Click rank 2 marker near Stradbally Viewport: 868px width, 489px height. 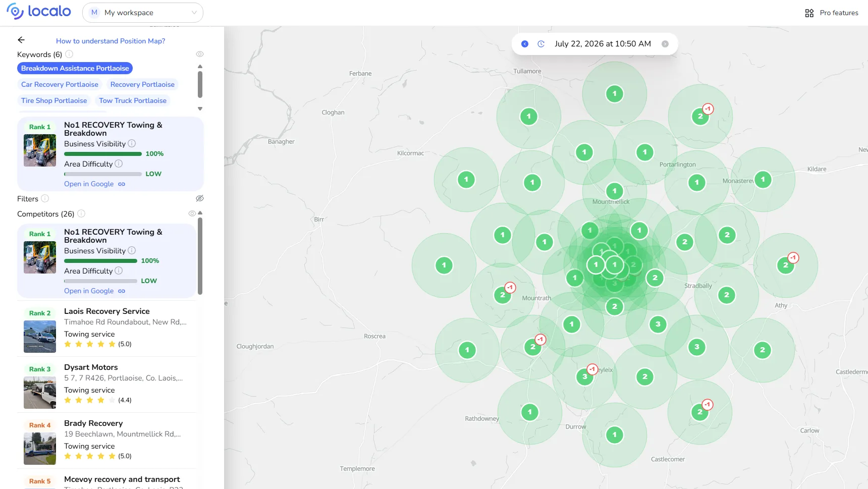point(727,295)
